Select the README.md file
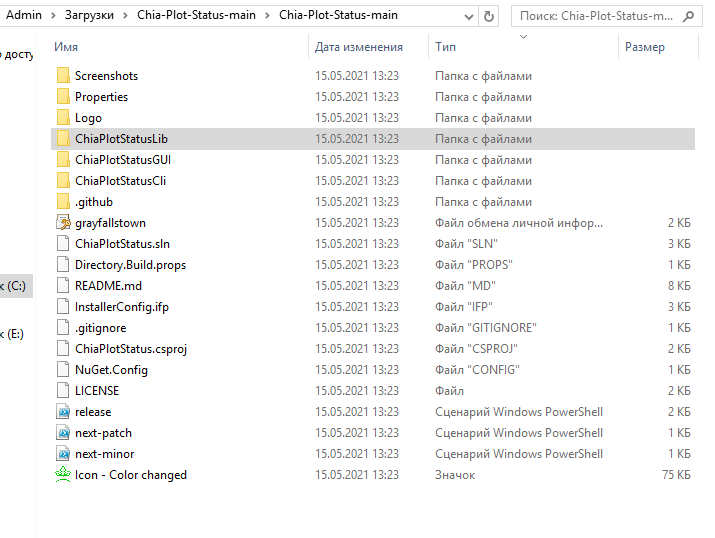The width and height of the screenshot is (715, 538). tap(108, 286)
